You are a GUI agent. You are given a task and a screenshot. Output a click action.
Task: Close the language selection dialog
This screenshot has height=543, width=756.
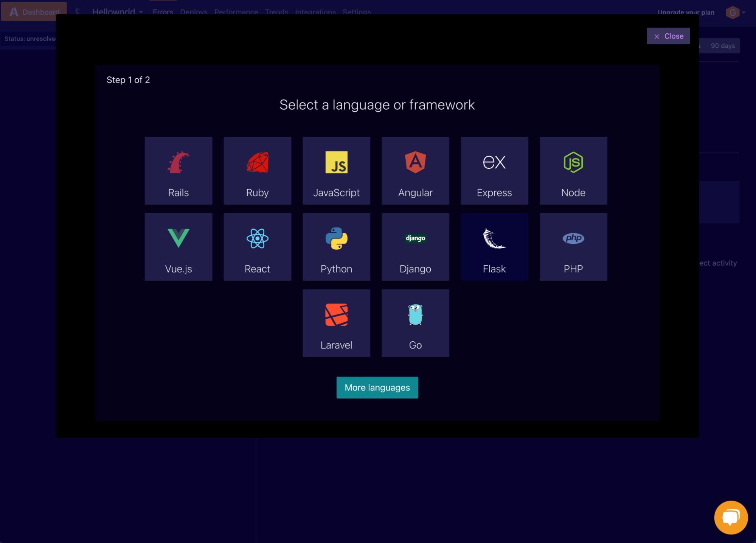point(668,36)
